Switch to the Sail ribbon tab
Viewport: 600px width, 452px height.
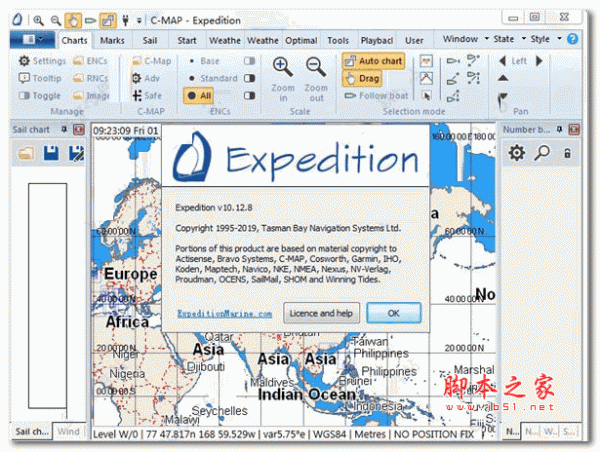(x=150, y=41)
